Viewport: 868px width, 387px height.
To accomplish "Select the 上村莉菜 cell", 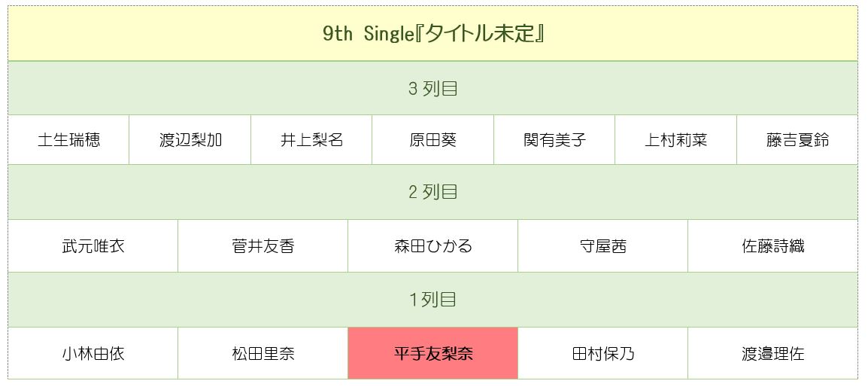I will pos(675,140).
